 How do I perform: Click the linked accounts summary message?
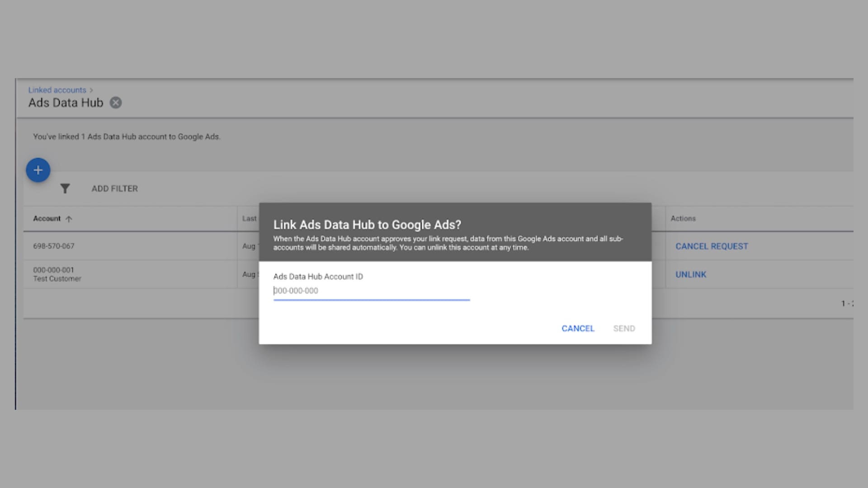click(127, 136)
